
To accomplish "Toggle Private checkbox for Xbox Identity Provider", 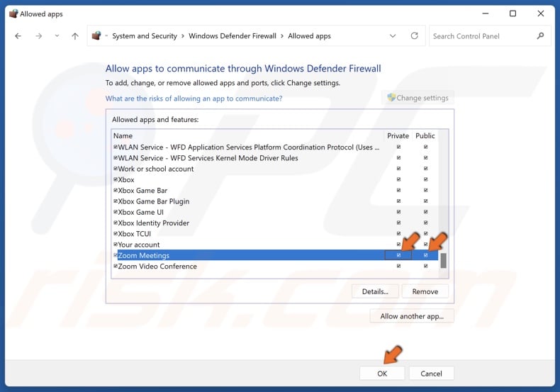I will pos(398,223).
